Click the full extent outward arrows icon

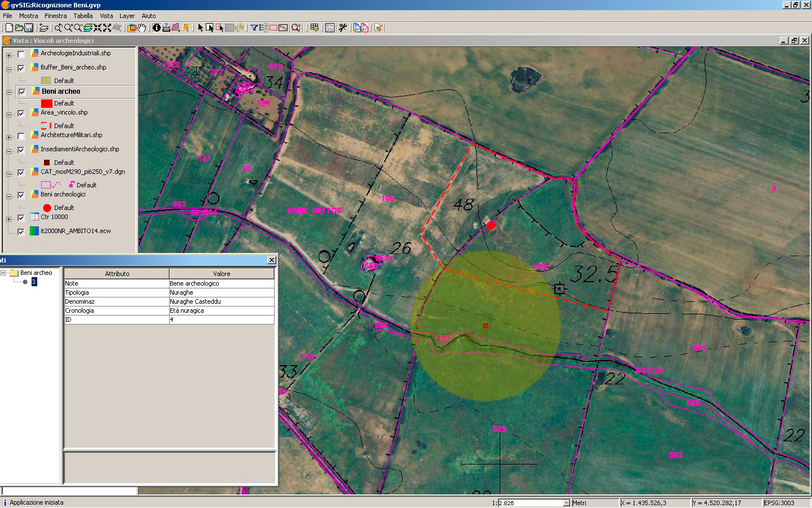[x=107, y=28]
